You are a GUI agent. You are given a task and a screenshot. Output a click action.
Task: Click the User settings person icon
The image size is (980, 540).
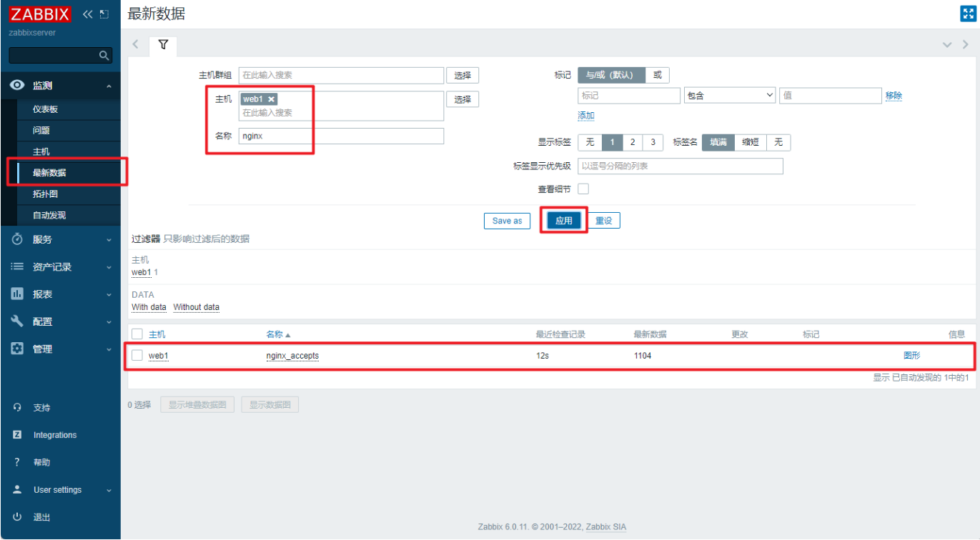pyautogui.click(x=18, y=490)
